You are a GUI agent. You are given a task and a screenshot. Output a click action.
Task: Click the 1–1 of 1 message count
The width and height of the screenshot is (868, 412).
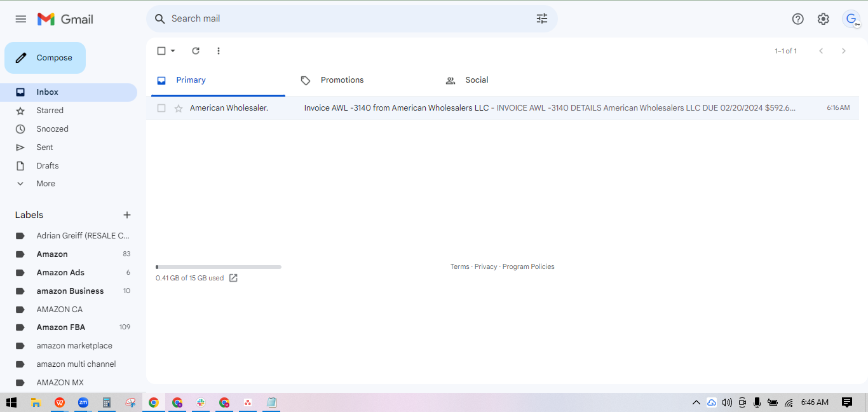tap(785, 51)
